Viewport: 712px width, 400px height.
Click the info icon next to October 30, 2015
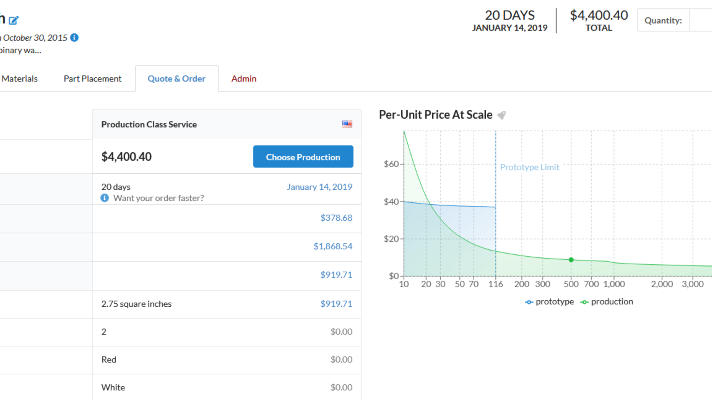[x=75, y=38]
